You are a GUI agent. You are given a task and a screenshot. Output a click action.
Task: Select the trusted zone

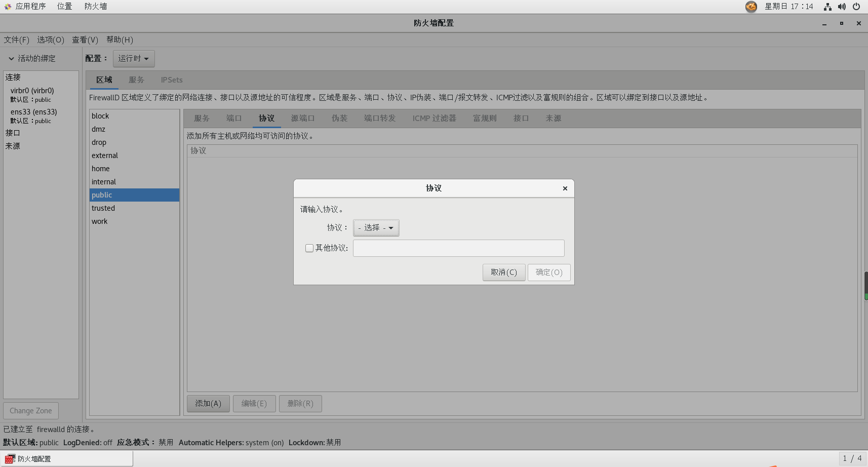click(x=134, y=208)
